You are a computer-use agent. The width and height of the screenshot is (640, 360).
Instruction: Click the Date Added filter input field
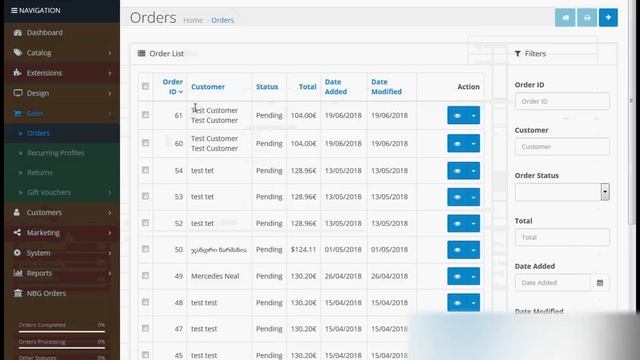553,282
